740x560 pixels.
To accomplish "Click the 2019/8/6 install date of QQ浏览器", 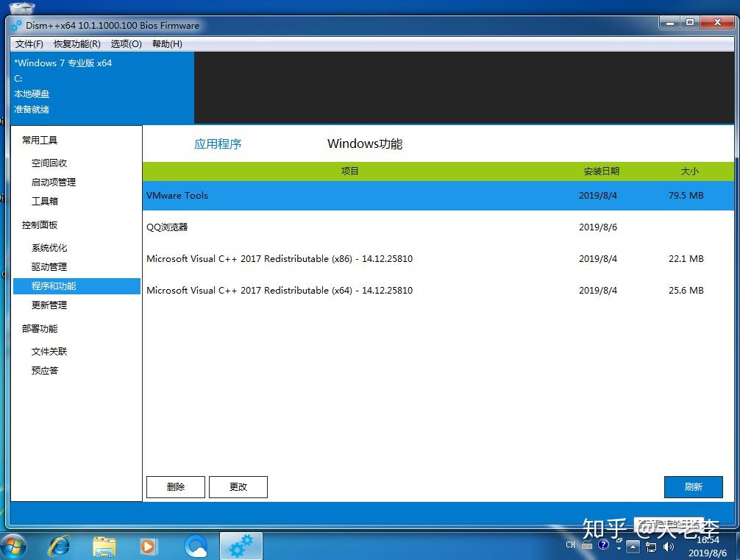I will [597, 227].
